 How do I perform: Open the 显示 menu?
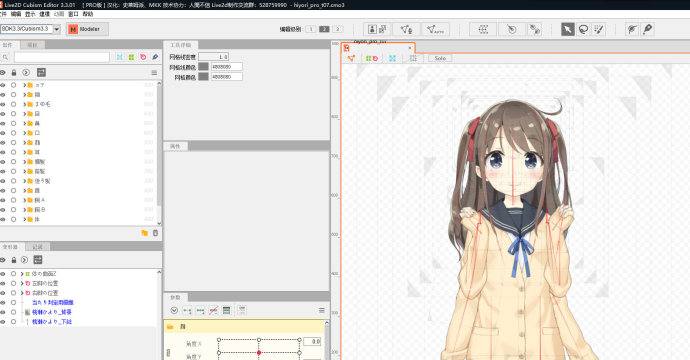(x=30, y=14)
